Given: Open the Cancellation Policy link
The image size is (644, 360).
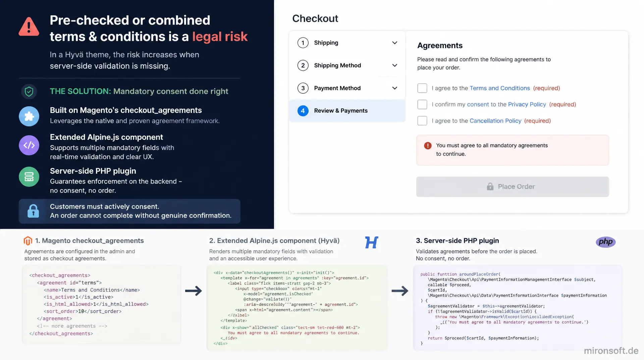Looking at the screenshot, I should point(495,121).
